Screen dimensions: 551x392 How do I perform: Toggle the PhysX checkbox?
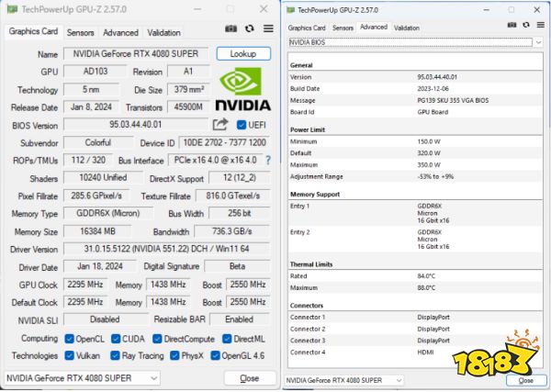[x=174, y=356]
